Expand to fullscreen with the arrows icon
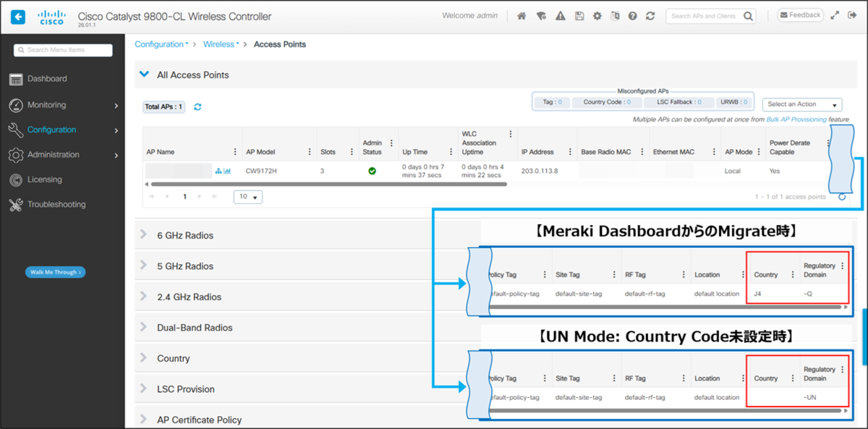 pyautogui.click(x=834, y=15)
